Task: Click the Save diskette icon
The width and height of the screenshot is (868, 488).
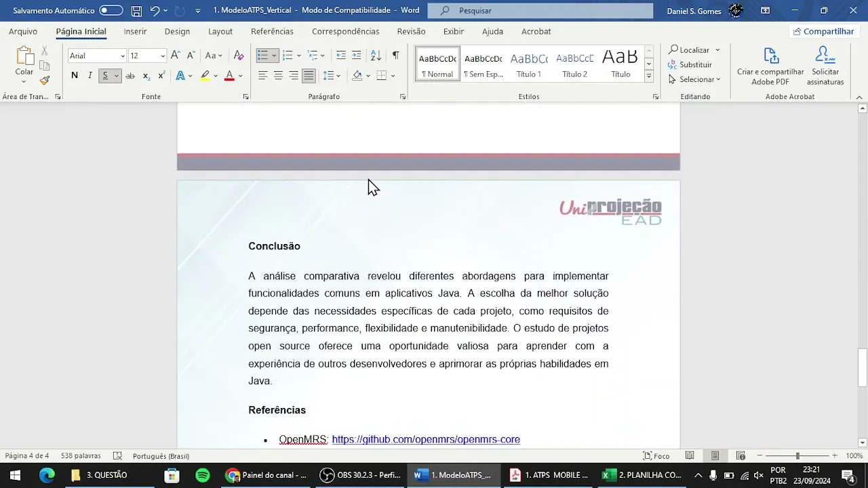Action: (136, 10)
